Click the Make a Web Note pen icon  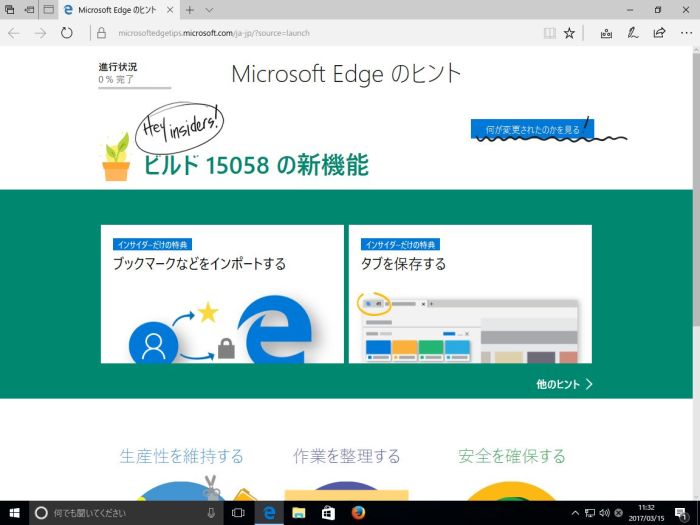[632, 33]
